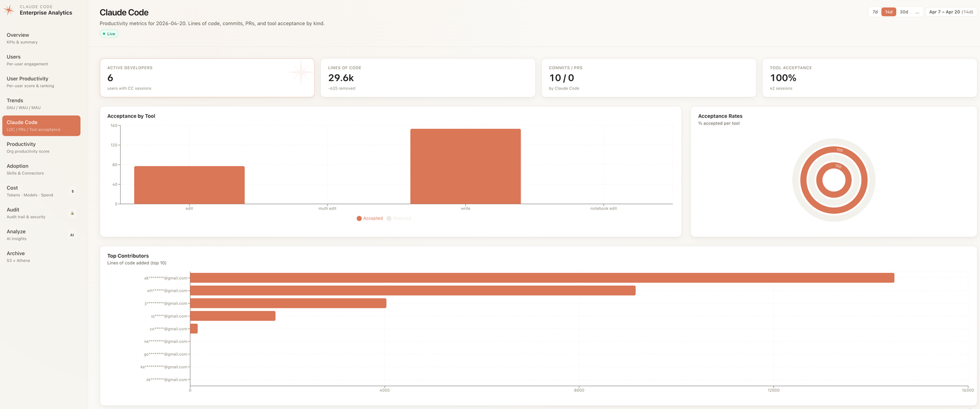This screenshot has width=980, height=409.
Task: Click the Claude starburst logo in sidebar
Action: (9, 10)
